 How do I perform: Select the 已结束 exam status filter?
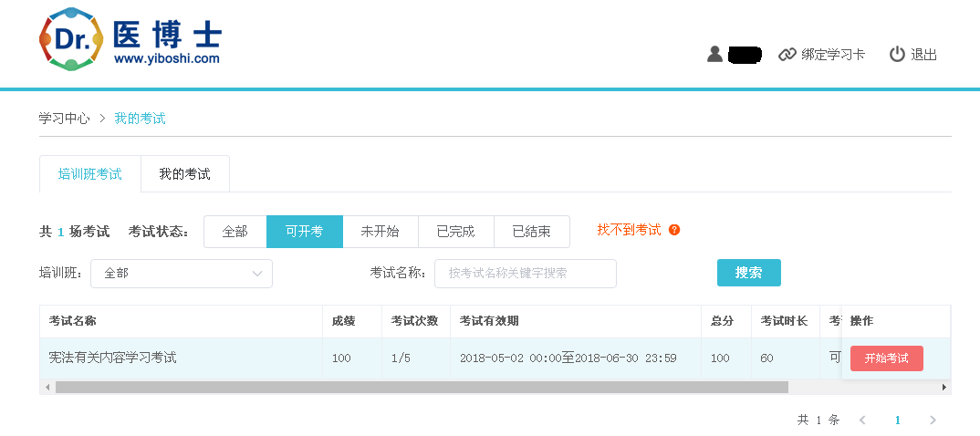(x=531, y=232)
